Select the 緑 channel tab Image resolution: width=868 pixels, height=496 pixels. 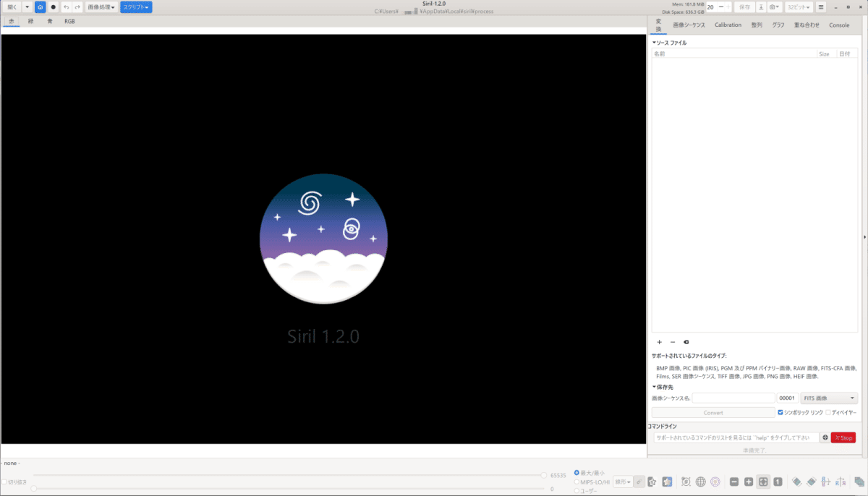pos(30,21)
